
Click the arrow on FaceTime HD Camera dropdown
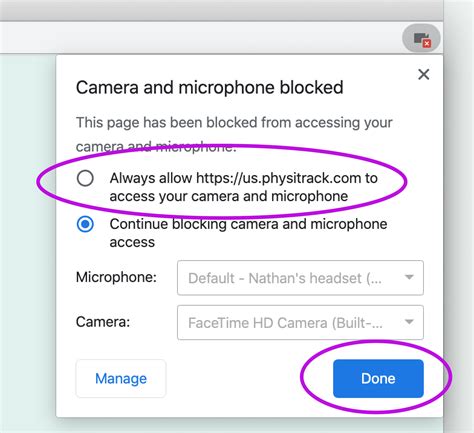tap(409, 322)
